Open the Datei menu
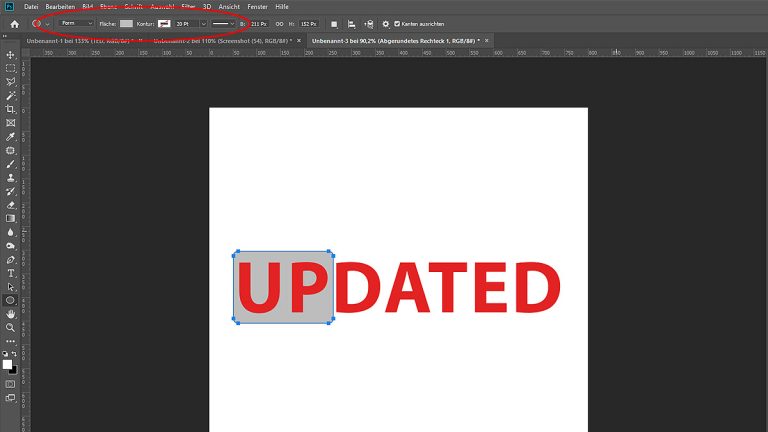768x432 pixels. [31, 7]
